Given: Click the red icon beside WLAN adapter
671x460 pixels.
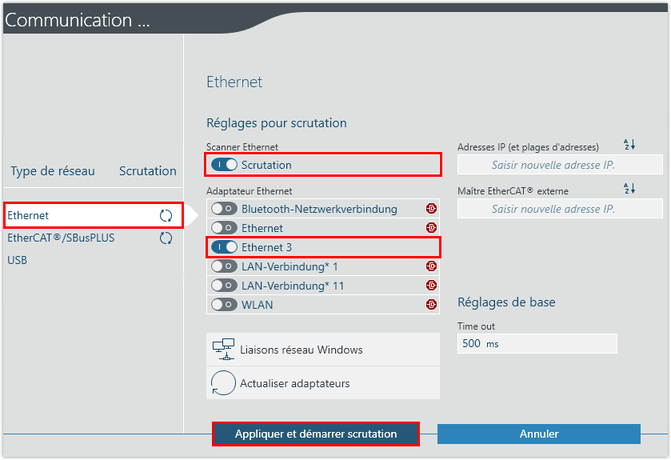Looking at the screenshot, I should coord(431,304).
